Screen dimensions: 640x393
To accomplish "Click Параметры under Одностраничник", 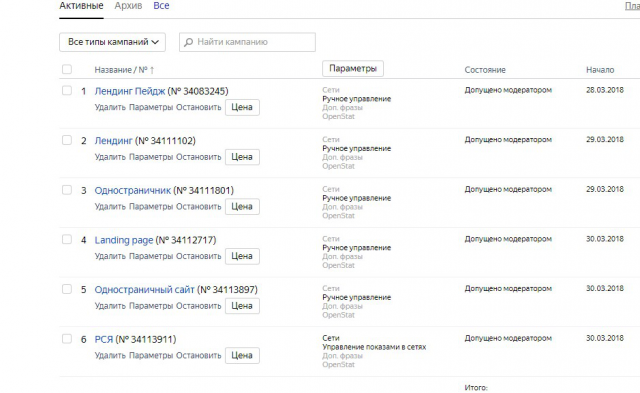I will click(x=151, y=207).
